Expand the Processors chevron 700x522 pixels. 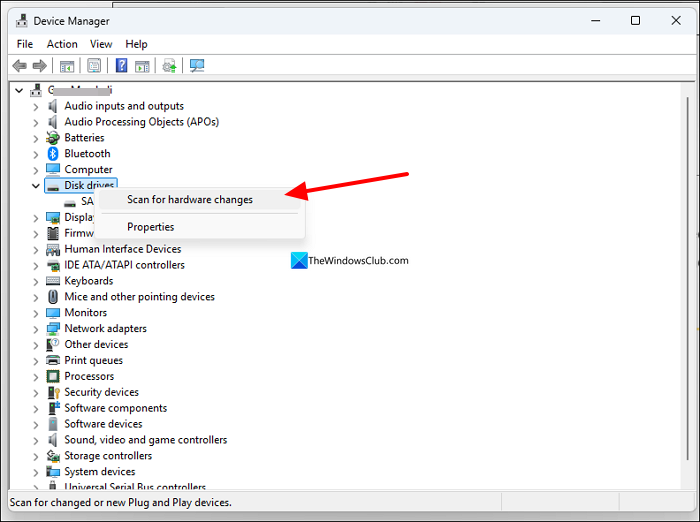(x=36, y=377)
